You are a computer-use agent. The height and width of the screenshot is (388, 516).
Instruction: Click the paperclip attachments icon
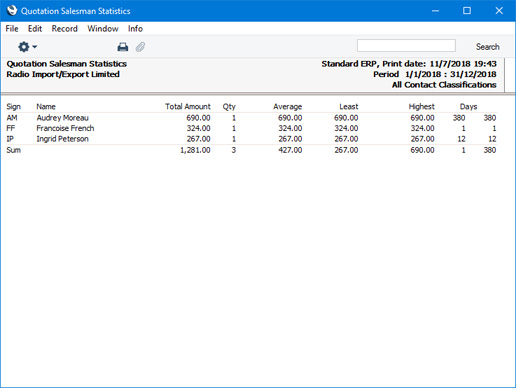(x=140, y=47)
